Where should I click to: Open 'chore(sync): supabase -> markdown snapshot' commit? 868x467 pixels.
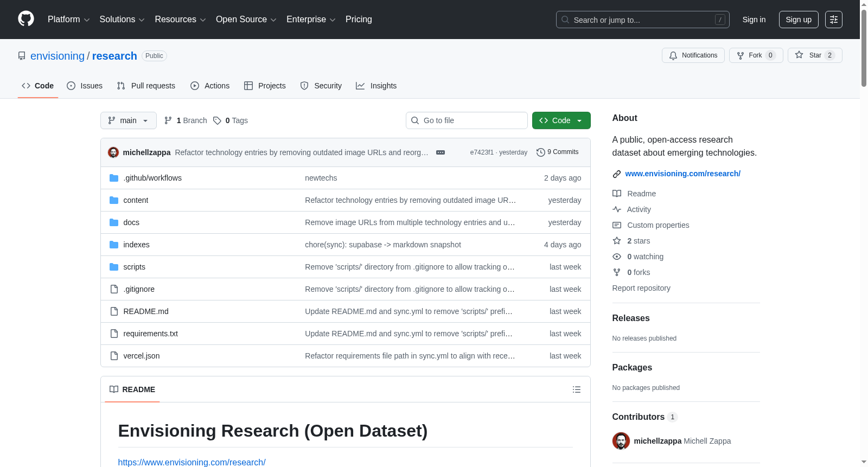[383, 245]
